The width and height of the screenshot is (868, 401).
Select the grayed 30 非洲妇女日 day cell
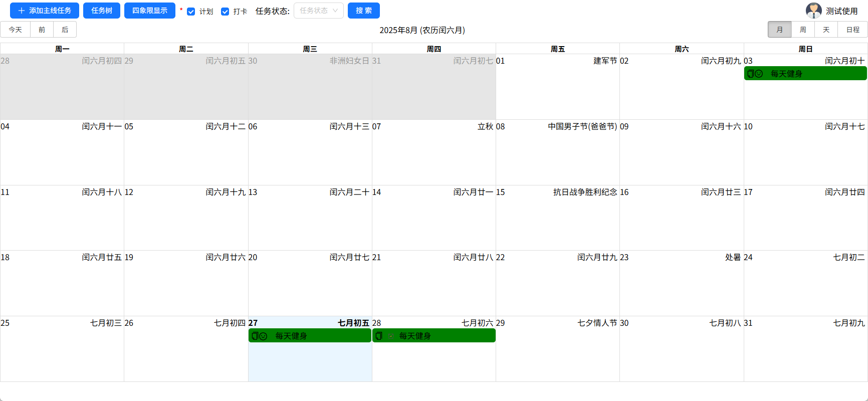point(310,87)
